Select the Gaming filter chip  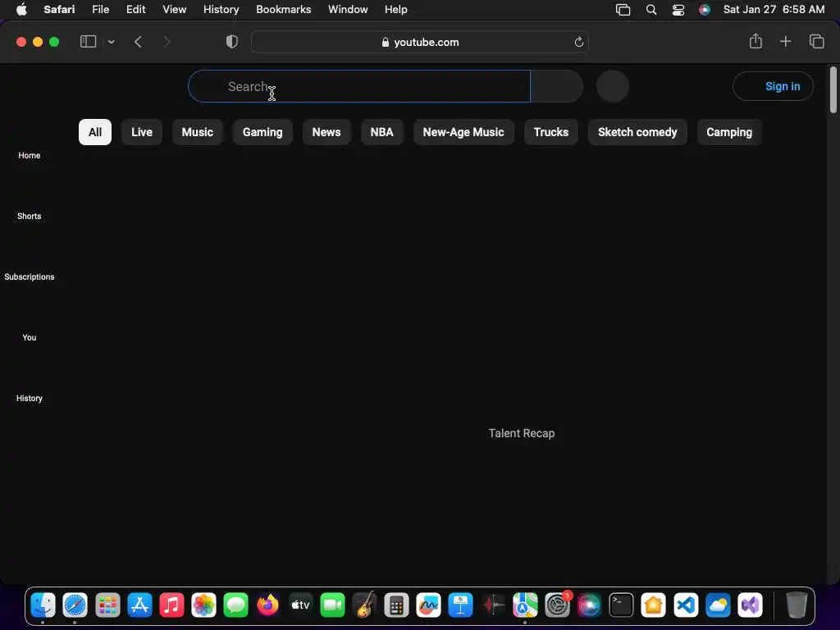tap(262, 132)
